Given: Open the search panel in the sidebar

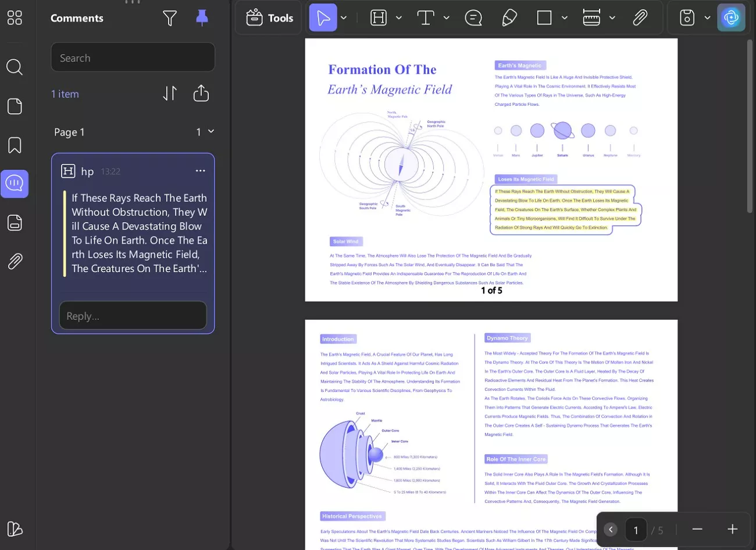Looking at the screenshot, I should coord(15,67).
